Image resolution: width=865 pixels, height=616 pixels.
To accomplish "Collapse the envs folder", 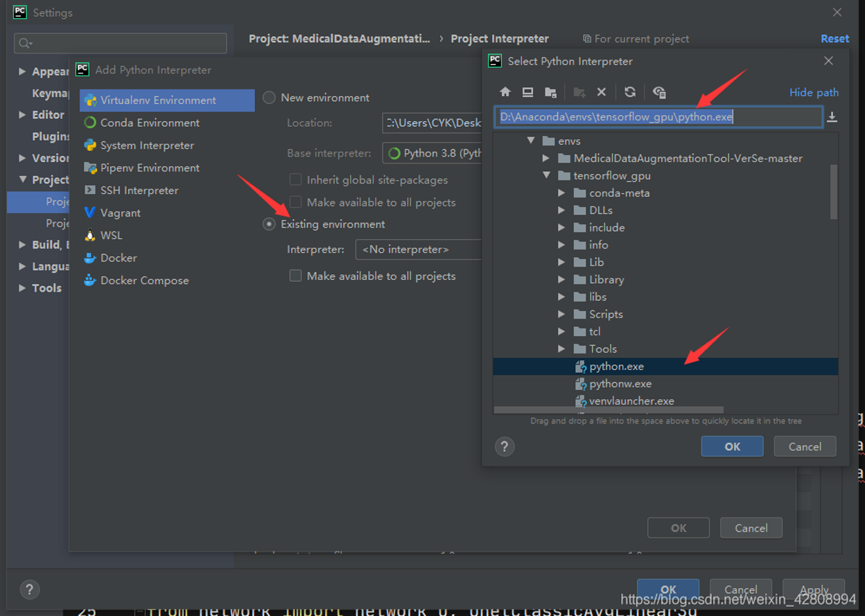I will pos(531,141).
